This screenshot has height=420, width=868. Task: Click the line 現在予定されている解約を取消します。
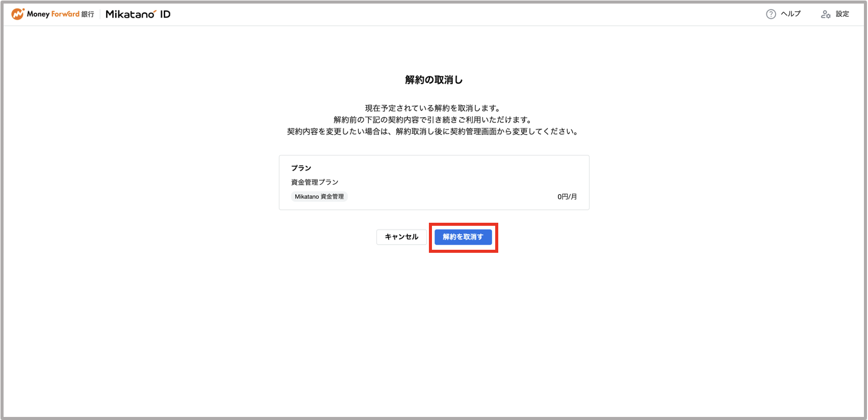[x=434, y=108]
